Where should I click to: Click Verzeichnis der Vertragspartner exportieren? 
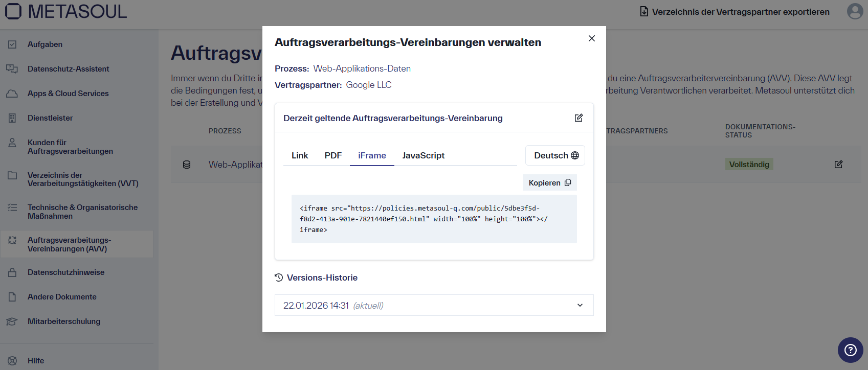735,12
